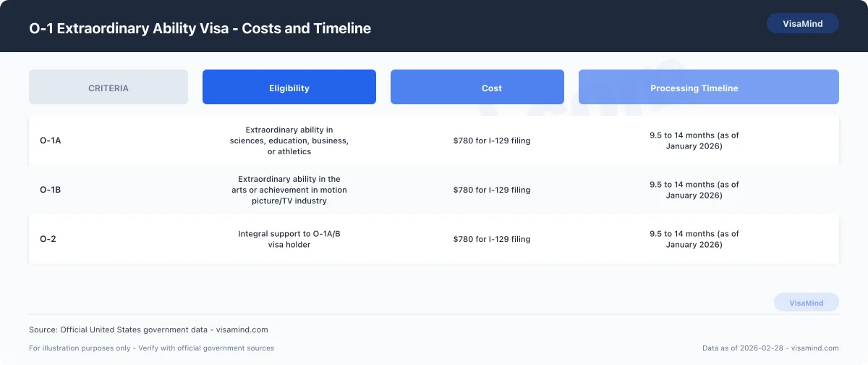
Task: Click the VisaMind badge in header
Action: coord(803,23)
